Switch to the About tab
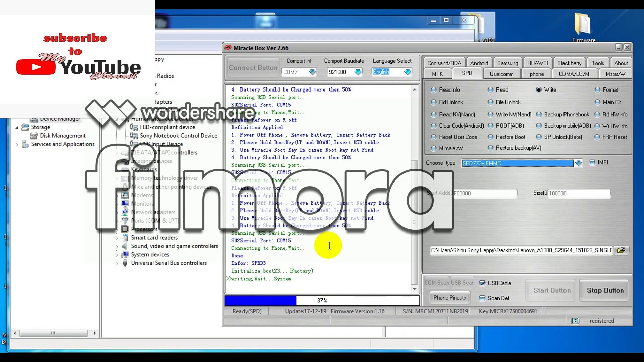This screenshot has width=644, height=362. click(621, 63)
